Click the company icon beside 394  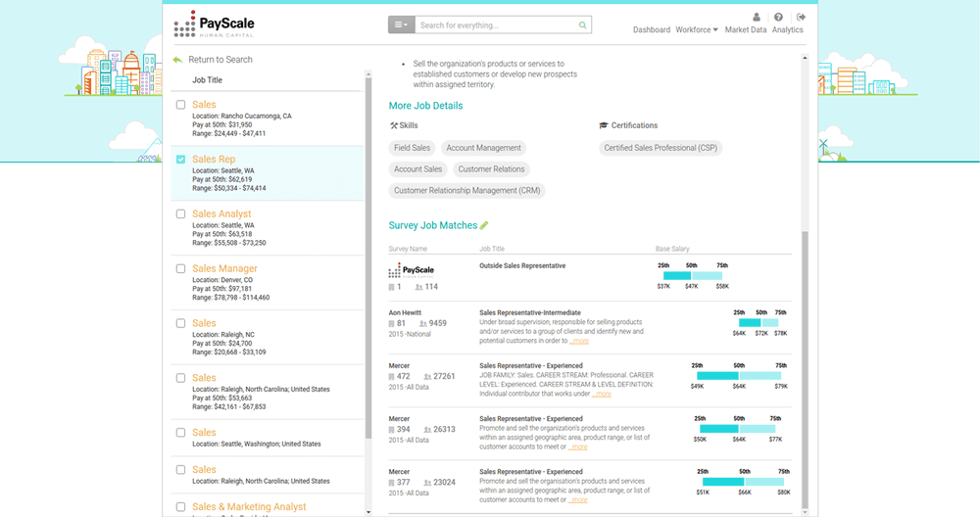(391, 430)
